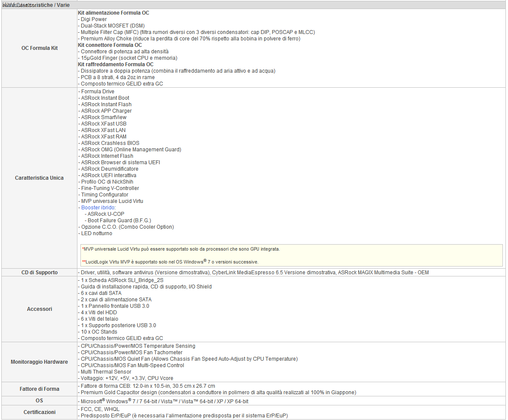Select the "10 x OC Stands" line
This screenshot has height=420, width=508.
98,332
